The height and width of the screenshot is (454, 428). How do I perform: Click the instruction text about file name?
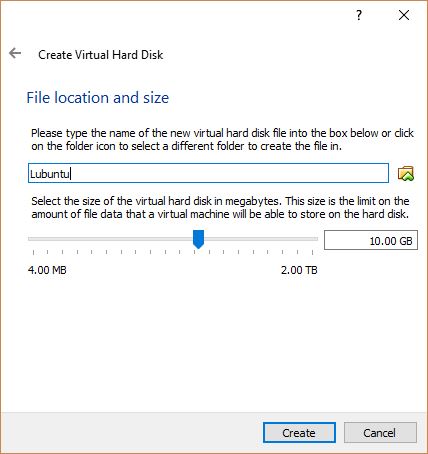point(222,139)
